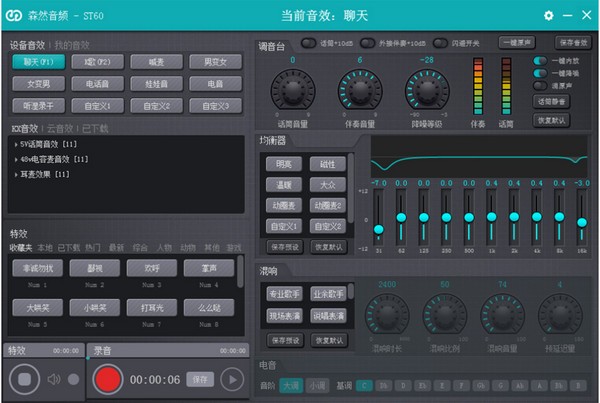The height and width of the screenshot is (403, 600).
Task: Switch to the 我的音效 tab
Action: click(72, 45)
